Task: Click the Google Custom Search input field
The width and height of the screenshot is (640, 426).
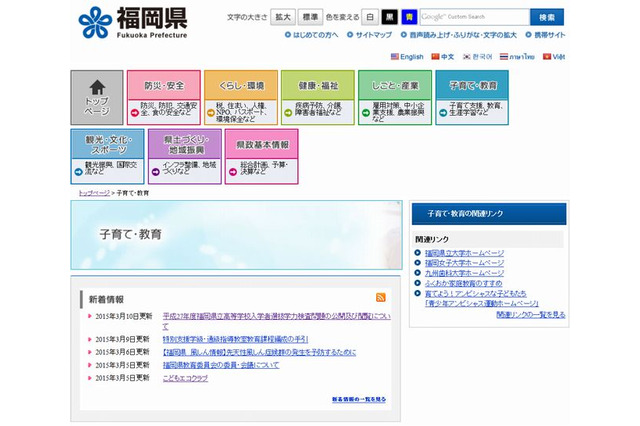Action: tap(474, 17)
